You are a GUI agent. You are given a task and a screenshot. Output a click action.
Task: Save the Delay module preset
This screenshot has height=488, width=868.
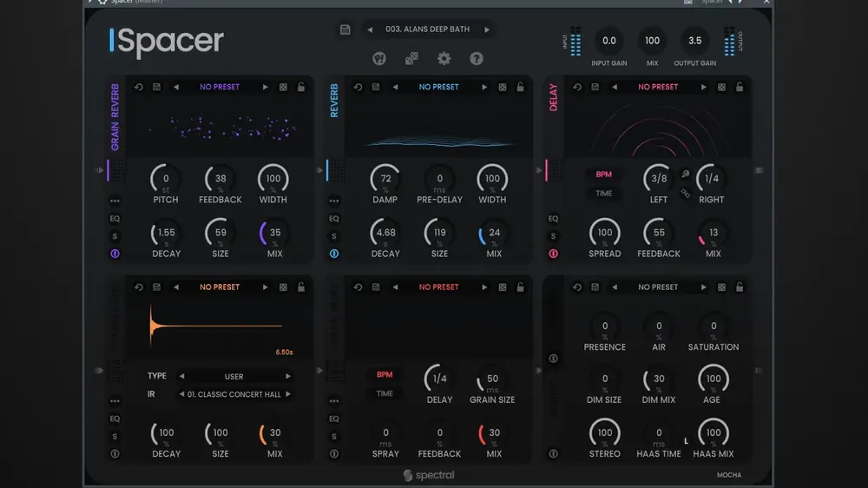(x=595, y=87)
